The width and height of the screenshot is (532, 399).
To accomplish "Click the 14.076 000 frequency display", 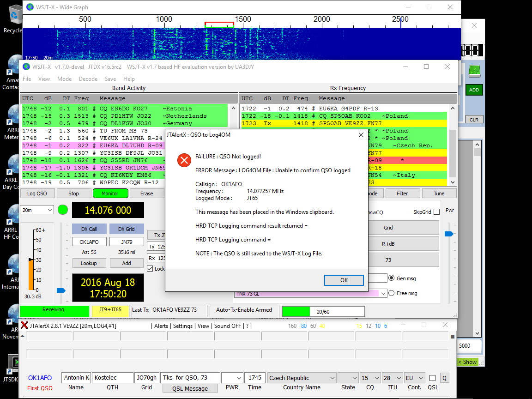I will tap(108, 210).
